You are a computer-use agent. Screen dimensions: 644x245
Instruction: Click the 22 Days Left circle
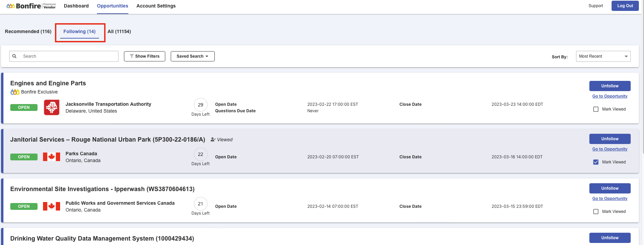(x=200, y=154)
